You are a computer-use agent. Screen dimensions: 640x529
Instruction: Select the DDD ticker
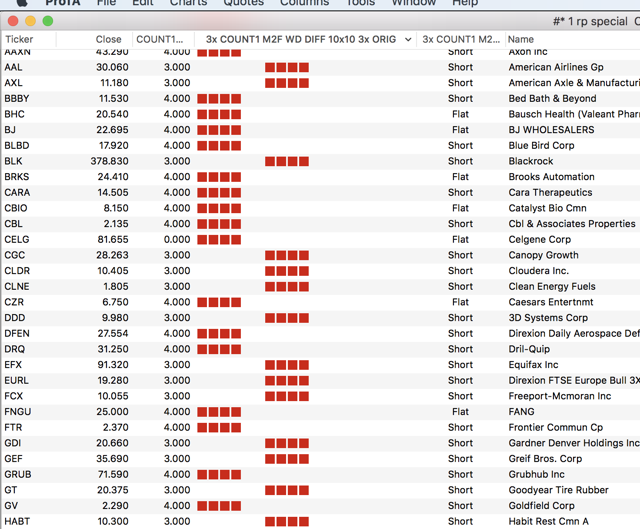14,318
